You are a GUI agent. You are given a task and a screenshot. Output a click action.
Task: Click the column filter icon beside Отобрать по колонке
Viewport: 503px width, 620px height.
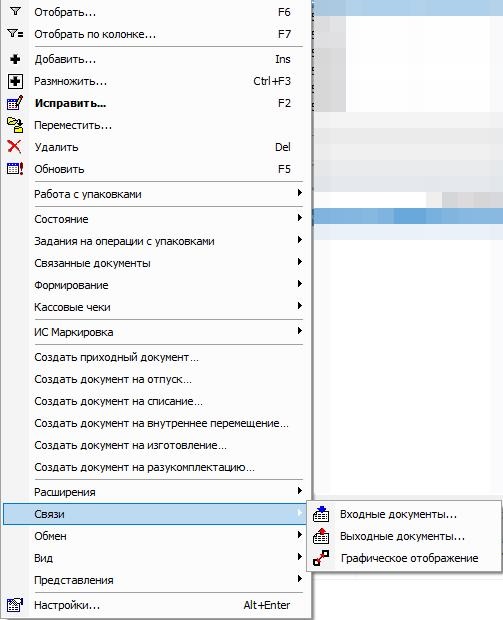tap(15, 34)
